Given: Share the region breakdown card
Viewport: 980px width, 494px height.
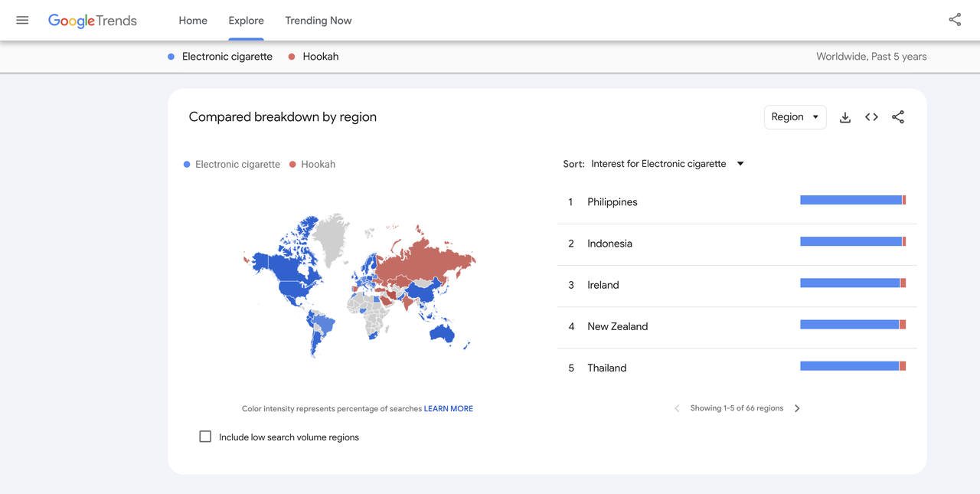Looking at the screenshot, I should point(898,117).
